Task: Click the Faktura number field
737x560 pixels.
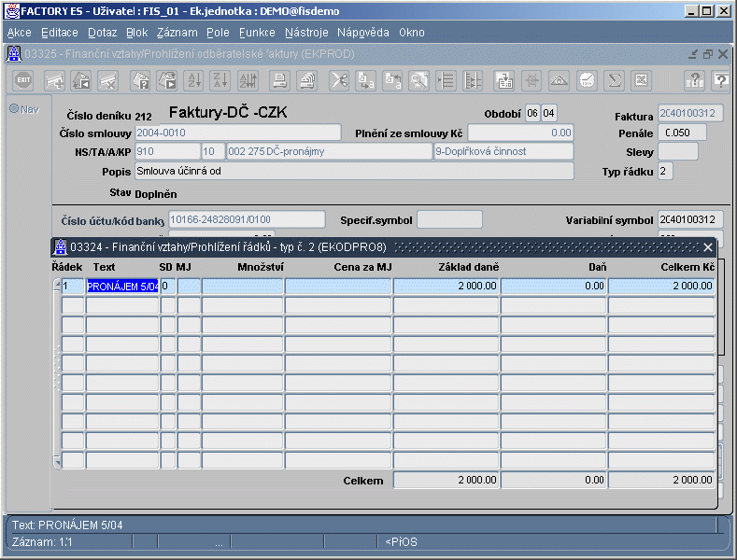Action: (690, 113)
